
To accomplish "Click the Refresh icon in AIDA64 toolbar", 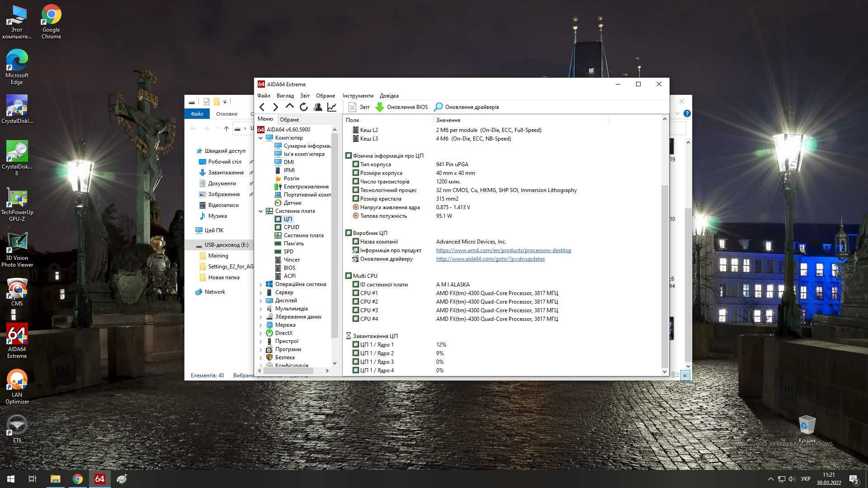I will click(304, 107).
